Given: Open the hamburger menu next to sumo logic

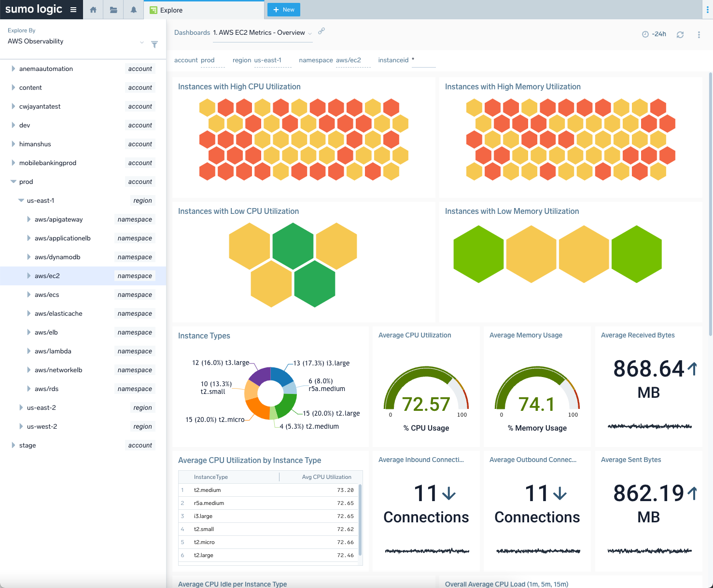Looking at the screenshot, I should click(73, 10).
